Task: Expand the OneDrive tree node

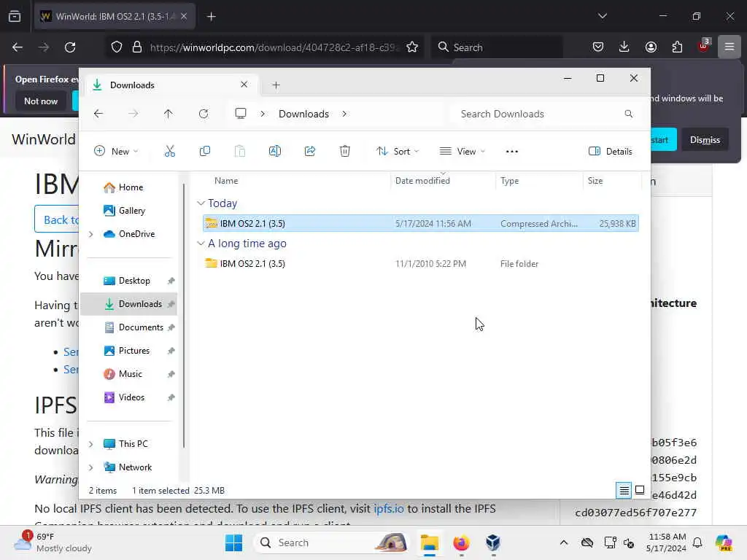Action: 91,234
